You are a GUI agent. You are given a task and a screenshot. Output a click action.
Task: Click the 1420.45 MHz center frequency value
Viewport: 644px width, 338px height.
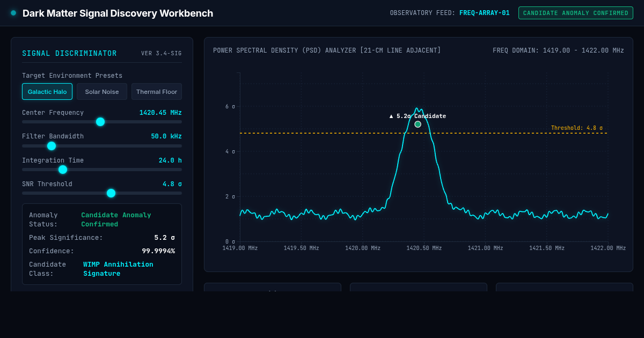tap(160, 113)
